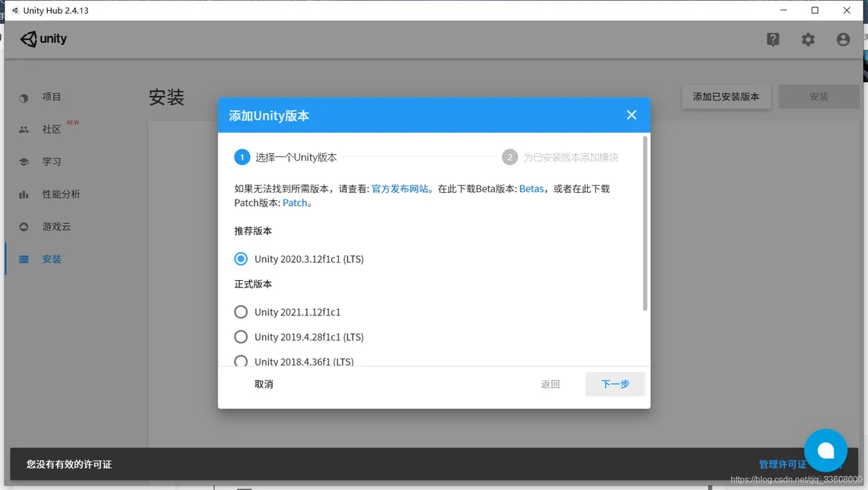Click the 游戏云 cloud icon
868x490 pixels.
[x=23, y=227]
